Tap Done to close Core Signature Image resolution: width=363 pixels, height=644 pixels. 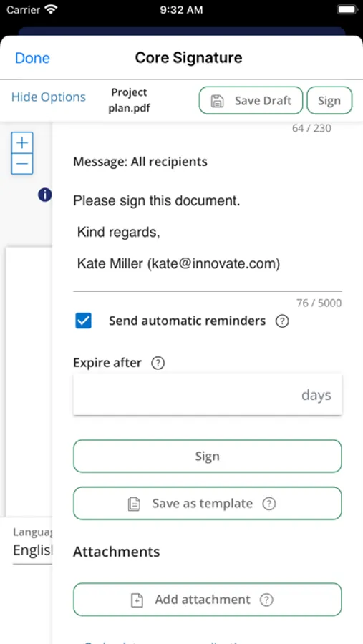(x=32, y=58)
